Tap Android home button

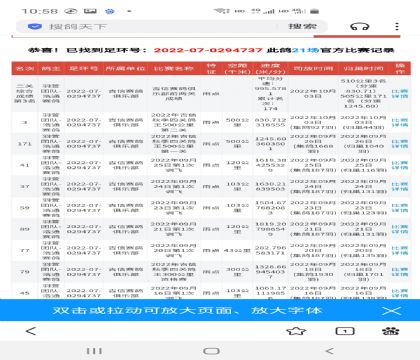(211, 351)
